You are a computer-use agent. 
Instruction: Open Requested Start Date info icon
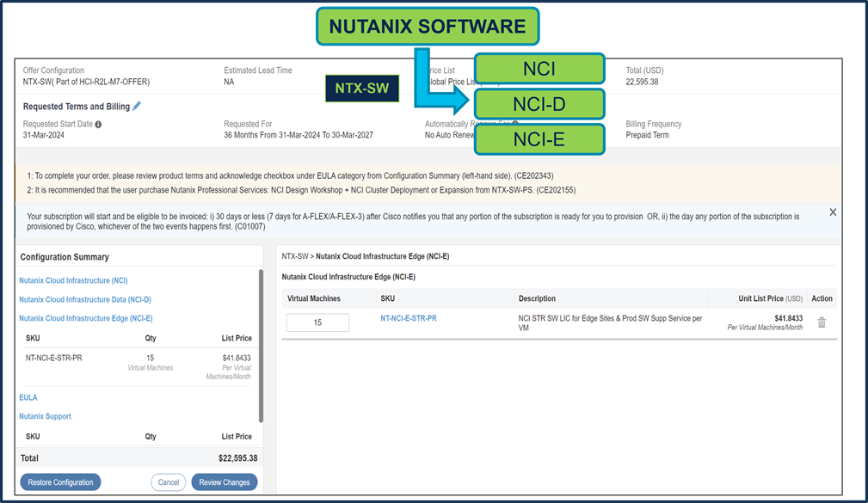coord(98,125)
